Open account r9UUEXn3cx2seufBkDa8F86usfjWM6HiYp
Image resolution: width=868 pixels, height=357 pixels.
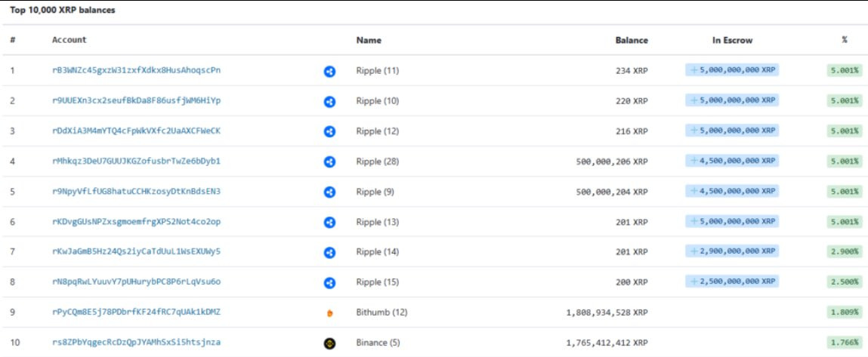(136, 100)
